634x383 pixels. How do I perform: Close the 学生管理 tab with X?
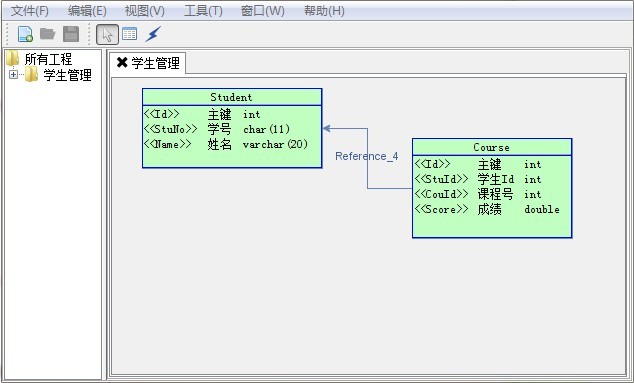(x=122, y=63)
